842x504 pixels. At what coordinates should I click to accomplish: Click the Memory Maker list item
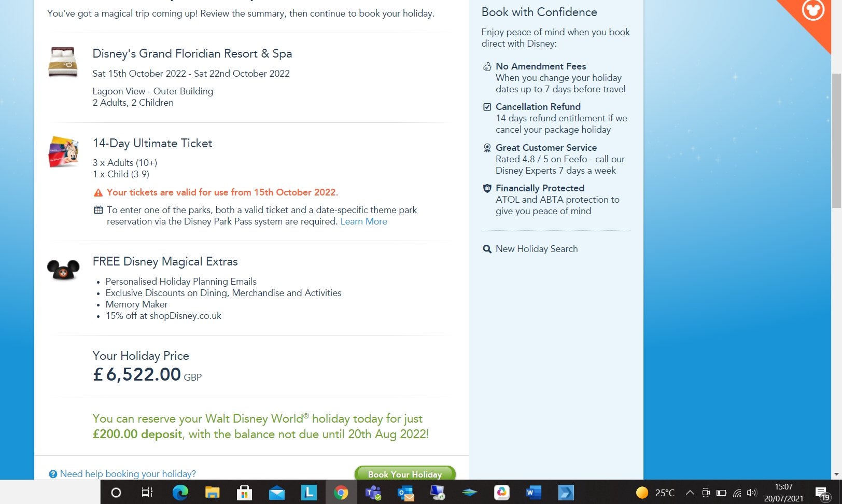click(x=136, y=304)
